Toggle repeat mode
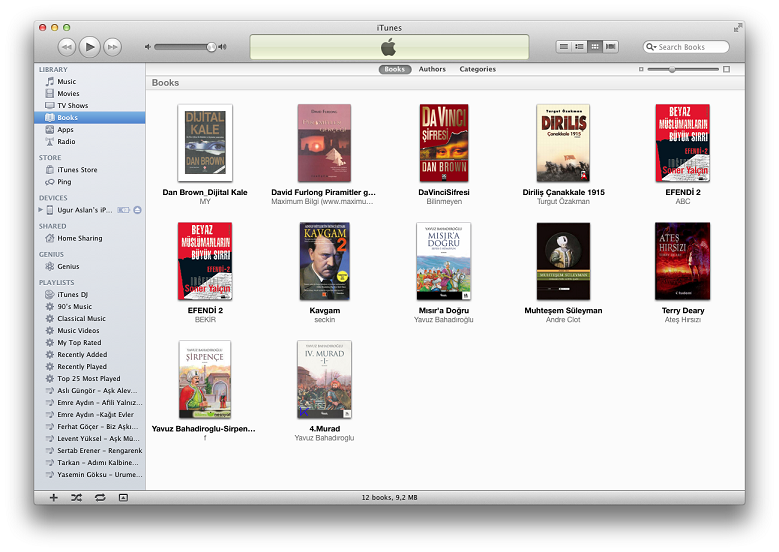 coord(100,497)
